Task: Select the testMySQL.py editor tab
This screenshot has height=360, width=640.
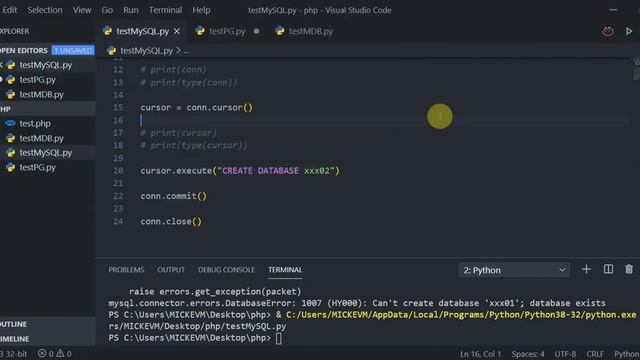Action: 142,31
